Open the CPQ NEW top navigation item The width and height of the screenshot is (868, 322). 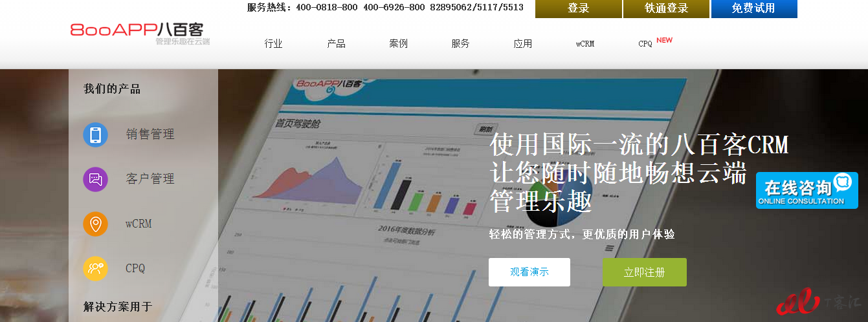point(655,43)
